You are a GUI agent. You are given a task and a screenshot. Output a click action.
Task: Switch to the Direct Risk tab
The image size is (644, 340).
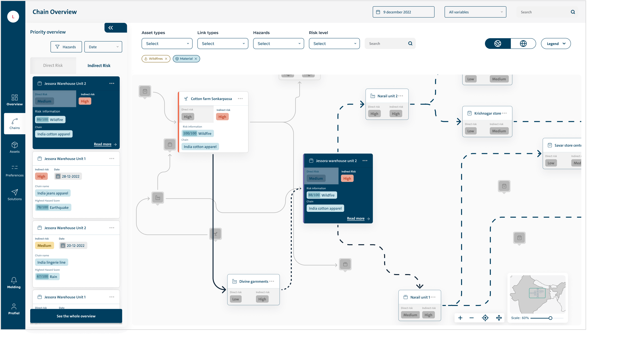click(x=53, y=65)
